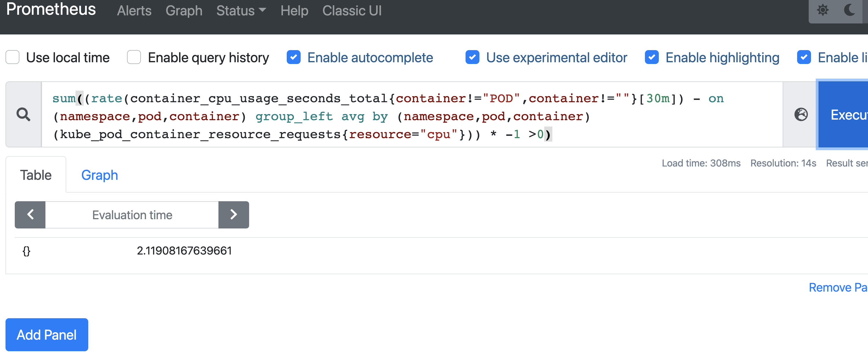This screenshot has width=868, height=355.
Task: Switch to the Classic UI
Action: [352, 11]
